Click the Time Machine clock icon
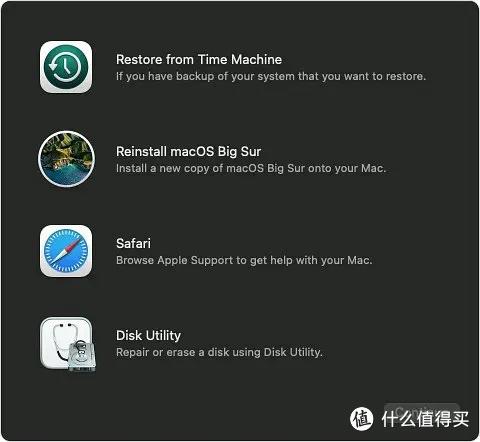Screen dimensions: 480x442 [66, 67]
